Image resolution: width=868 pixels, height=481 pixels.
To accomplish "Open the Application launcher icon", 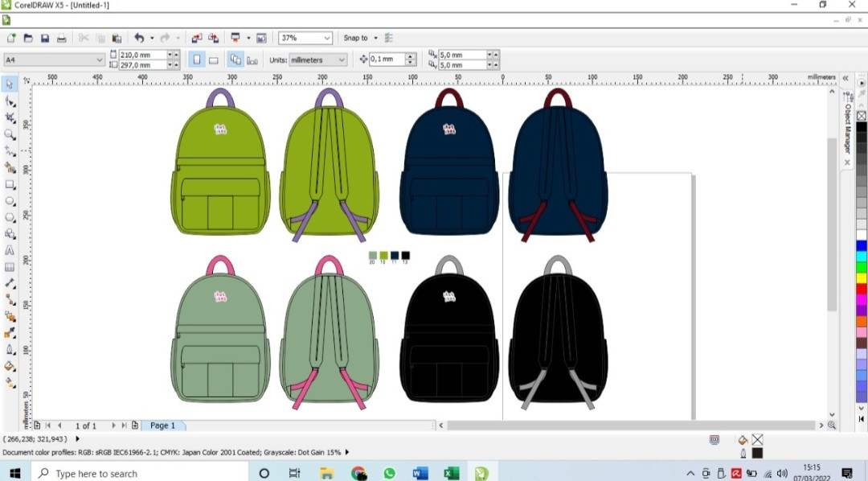I will coord(235,38).
